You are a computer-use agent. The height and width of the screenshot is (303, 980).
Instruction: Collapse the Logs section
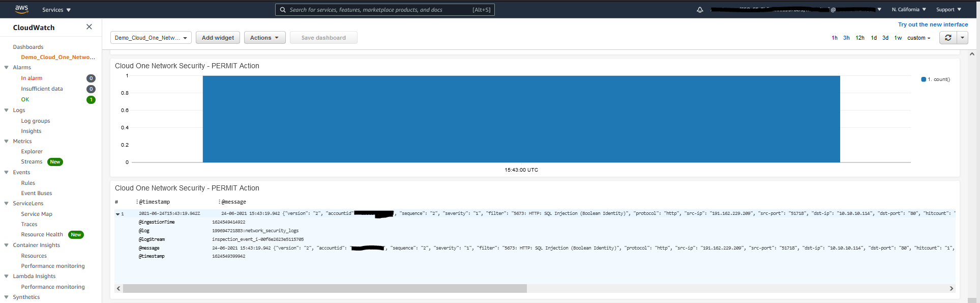[x=6, y=110]
